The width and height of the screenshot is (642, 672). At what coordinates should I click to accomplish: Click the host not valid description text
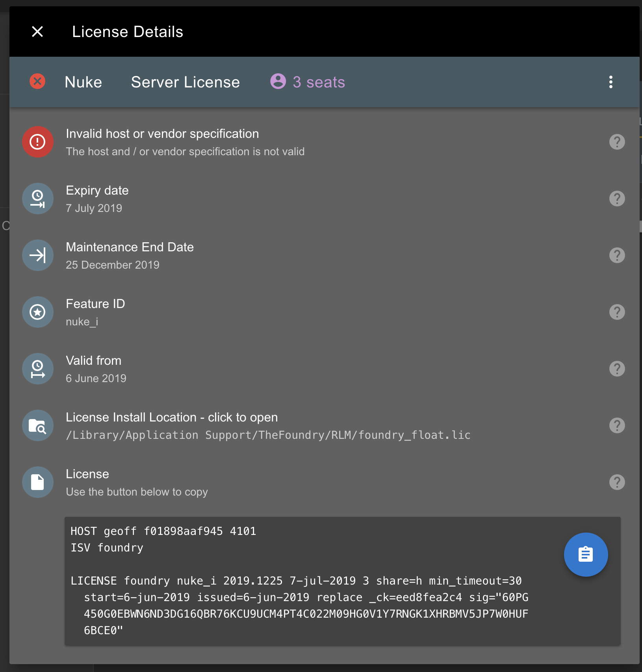[185, 152]
